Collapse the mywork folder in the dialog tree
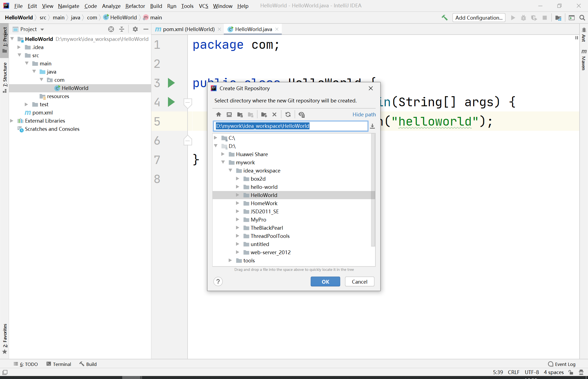Screen dimensions: 588x379 tap(223, 162)
